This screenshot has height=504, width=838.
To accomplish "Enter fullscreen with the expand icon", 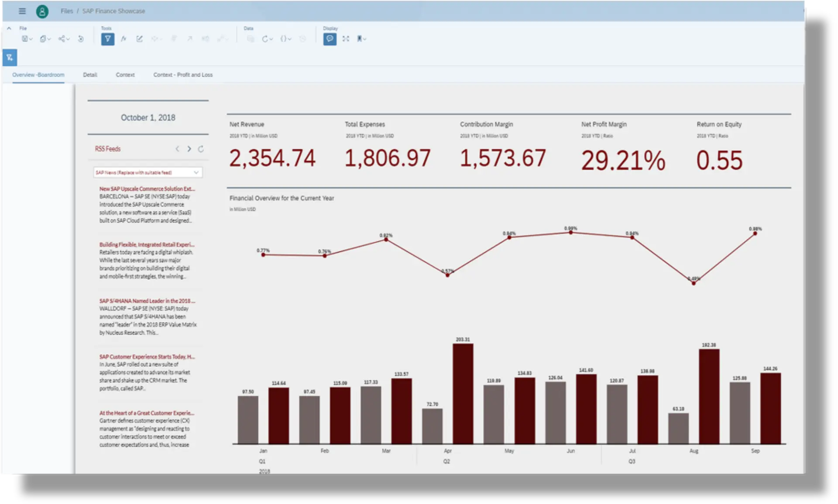I will 346,39.
